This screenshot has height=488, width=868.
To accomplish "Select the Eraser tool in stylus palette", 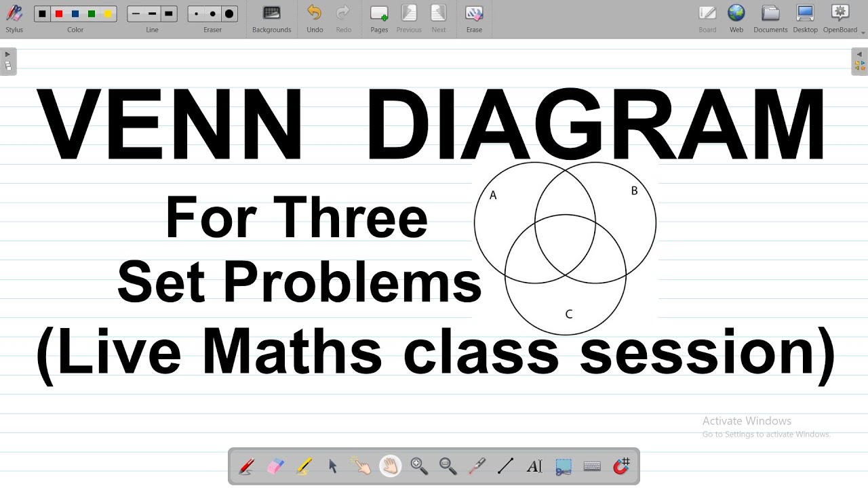I will (x=275, y=466).
